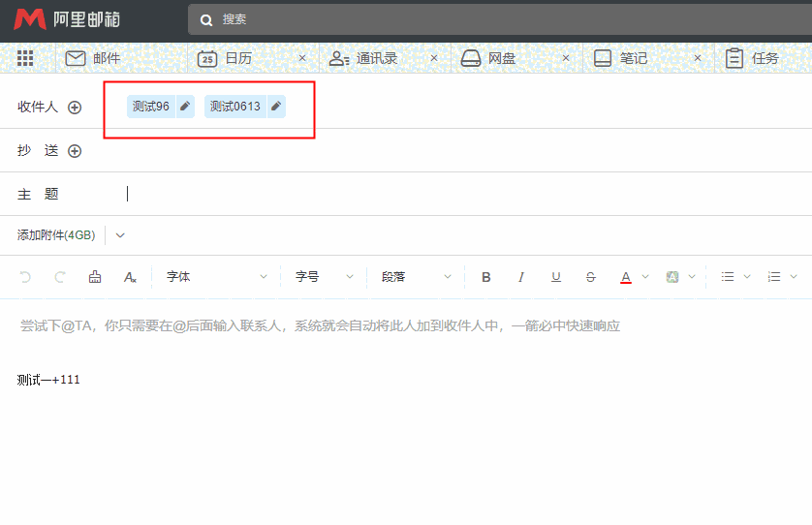Toggle underline formatting
This screenshot has height=525, width=812.
555,278
